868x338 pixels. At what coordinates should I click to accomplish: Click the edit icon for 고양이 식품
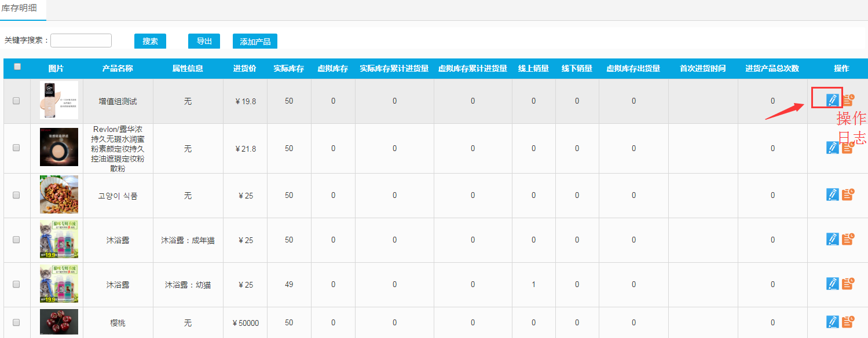pos(832,194)
